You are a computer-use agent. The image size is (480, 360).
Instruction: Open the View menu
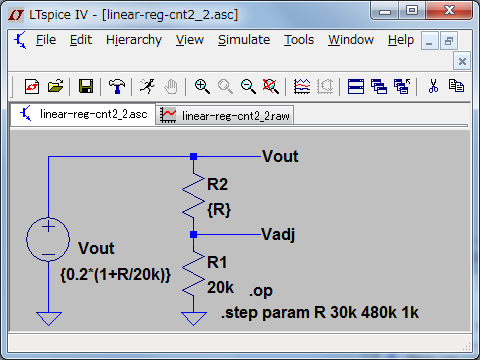190,40
